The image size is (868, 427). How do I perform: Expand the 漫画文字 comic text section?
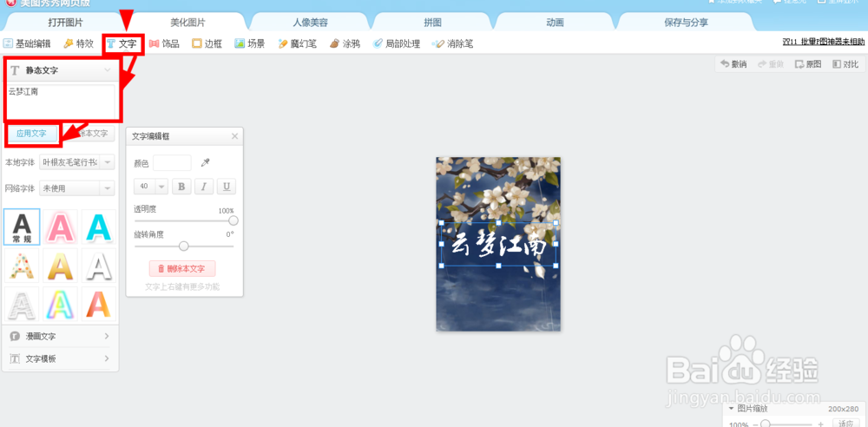(60, 336)
